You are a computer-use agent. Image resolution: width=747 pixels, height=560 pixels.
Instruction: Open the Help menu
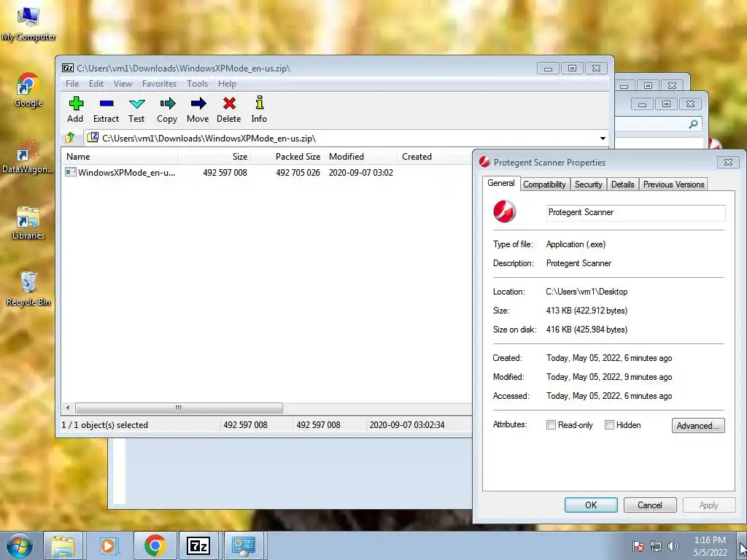click(x=227, y=84)
